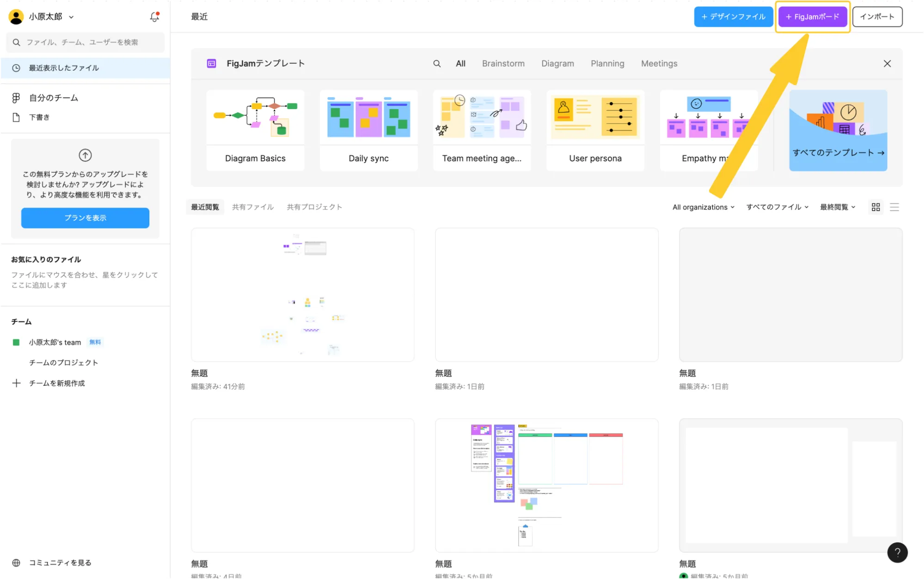Click the + チームを新規作成 link
This screenshot has height=579, width=924.
[57, 383]
